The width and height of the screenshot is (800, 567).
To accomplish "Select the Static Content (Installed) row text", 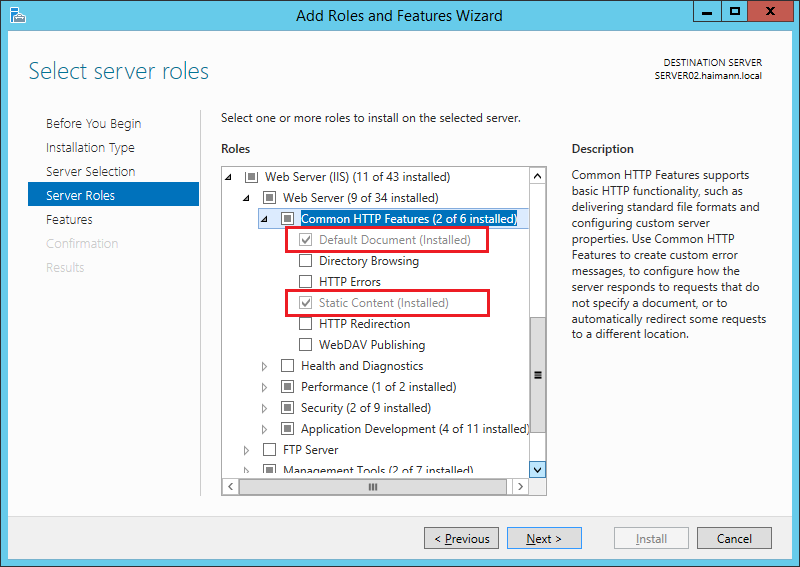I will (384, 303).
